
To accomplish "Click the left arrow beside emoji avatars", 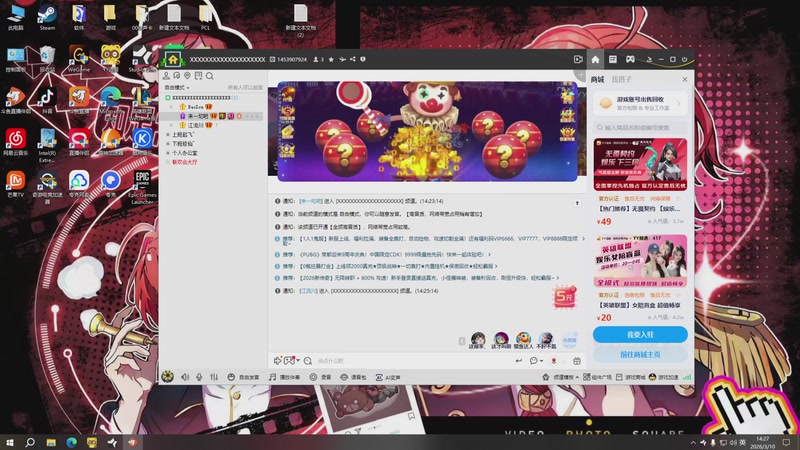I will click(x=462, y=341).
